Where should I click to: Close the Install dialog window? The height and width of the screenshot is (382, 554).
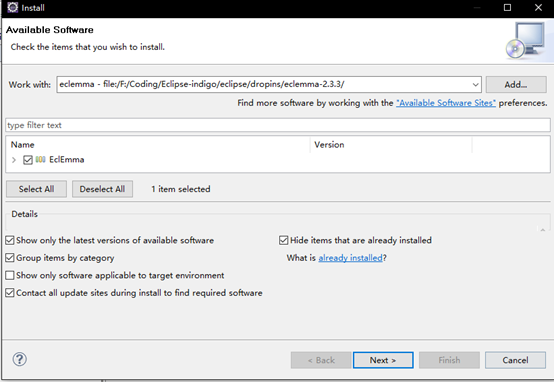pos(538,7)
